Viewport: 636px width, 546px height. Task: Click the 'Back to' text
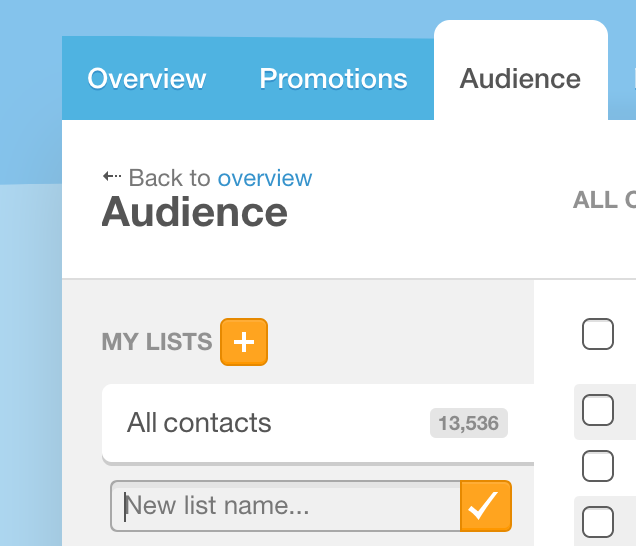[170, 178]
